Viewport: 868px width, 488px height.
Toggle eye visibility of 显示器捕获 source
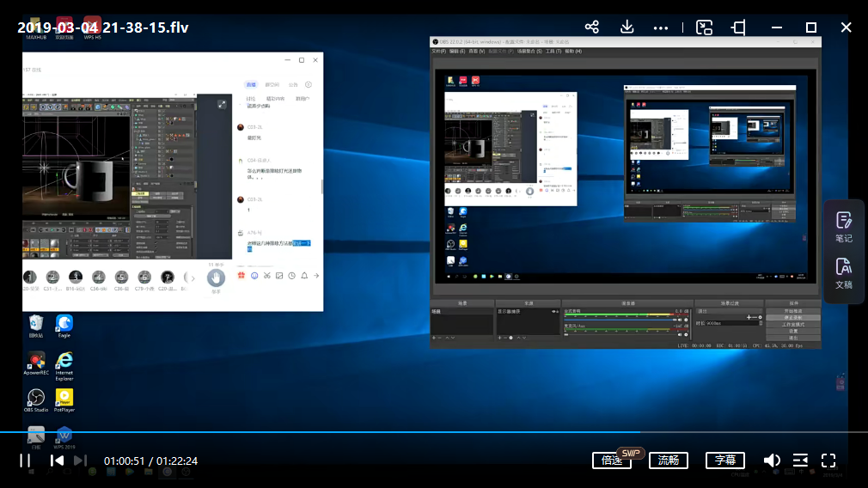pyautogui.click(x=554, y=312)
